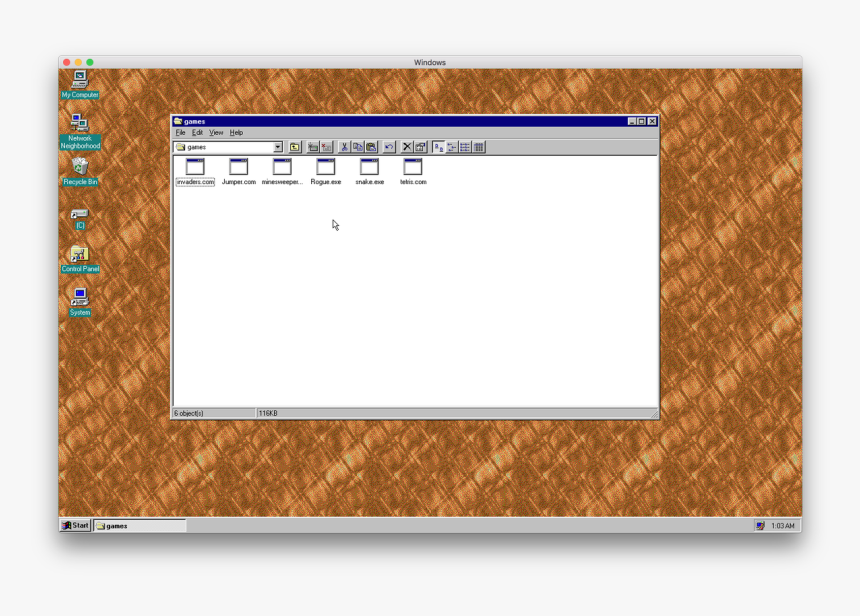
Task: Click the Start button
Action: pyautogui.click(x=76, y=525)
